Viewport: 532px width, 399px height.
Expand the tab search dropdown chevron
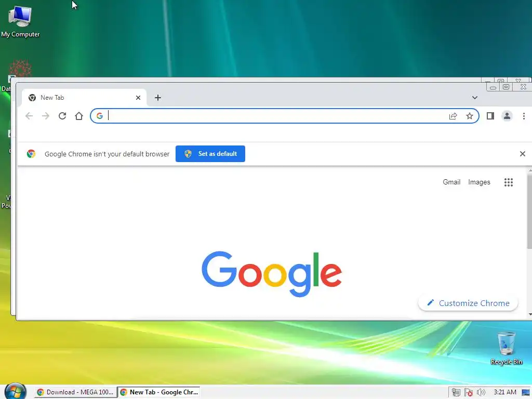pos(475,98)
